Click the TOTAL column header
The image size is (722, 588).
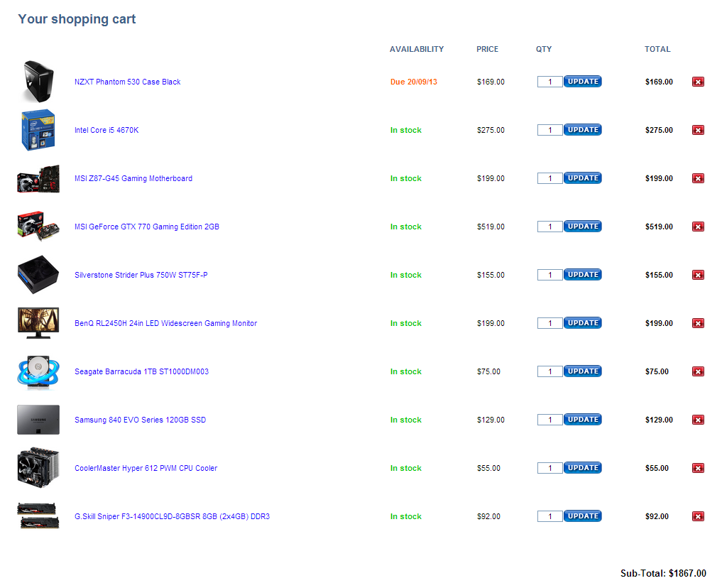(x=657, y=49)
